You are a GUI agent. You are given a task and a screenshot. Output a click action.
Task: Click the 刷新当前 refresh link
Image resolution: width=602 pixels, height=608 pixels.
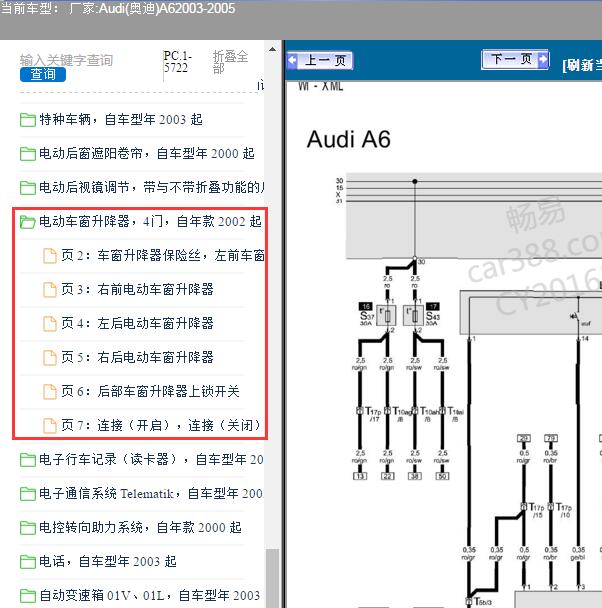[582, 66]
